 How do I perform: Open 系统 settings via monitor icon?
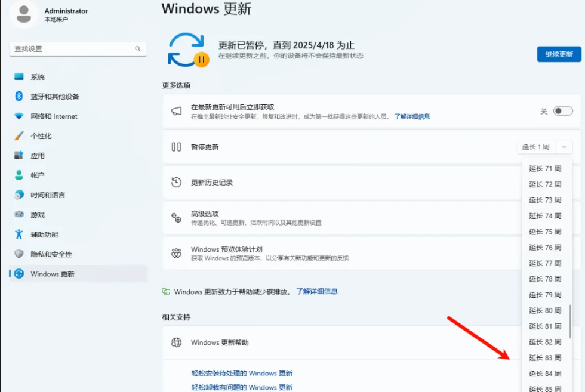(x=19, y=76)
